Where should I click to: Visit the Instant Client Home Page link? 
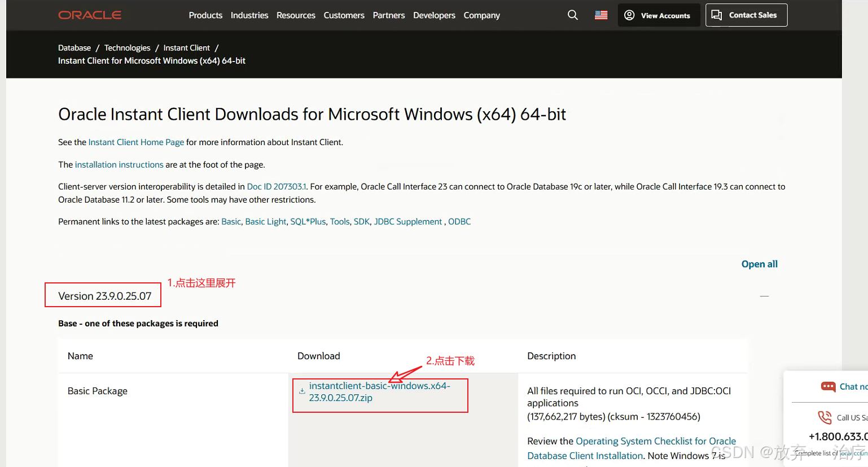135,142
